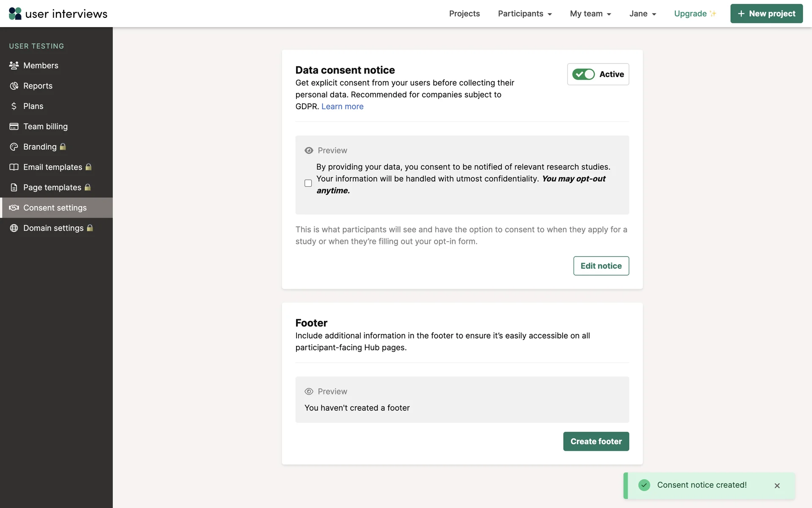Click the Members people icon in sidebar
This screenshot has width=812, height=508.
click(x=14, y=66)
